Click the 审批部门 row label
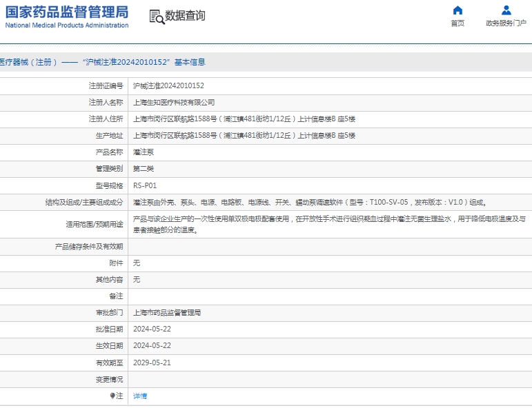Viewport: 532px width, 408px height. [109, 312]
